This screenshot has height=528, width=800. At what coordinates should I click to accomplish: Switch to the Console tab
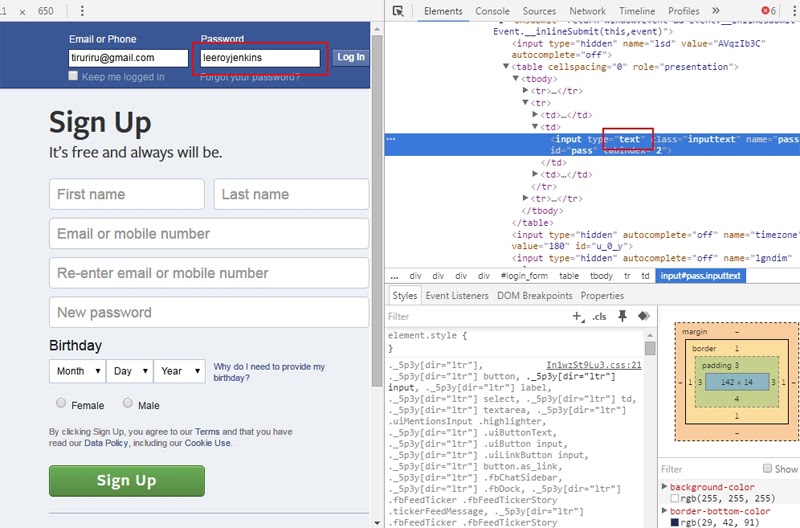[x=492, y=11]
